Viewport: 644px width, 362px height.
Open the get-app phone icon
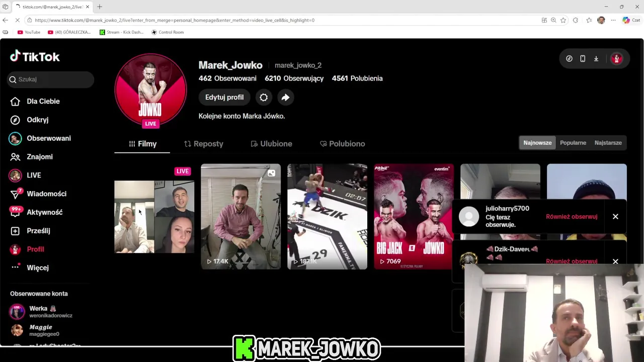(583, 59)
